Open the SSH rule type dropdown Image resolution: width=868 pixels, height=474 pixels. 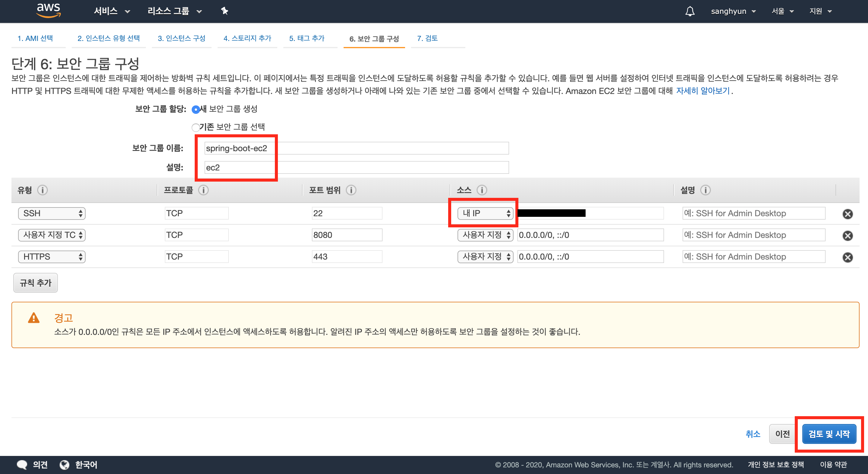(x=52, y=214)
